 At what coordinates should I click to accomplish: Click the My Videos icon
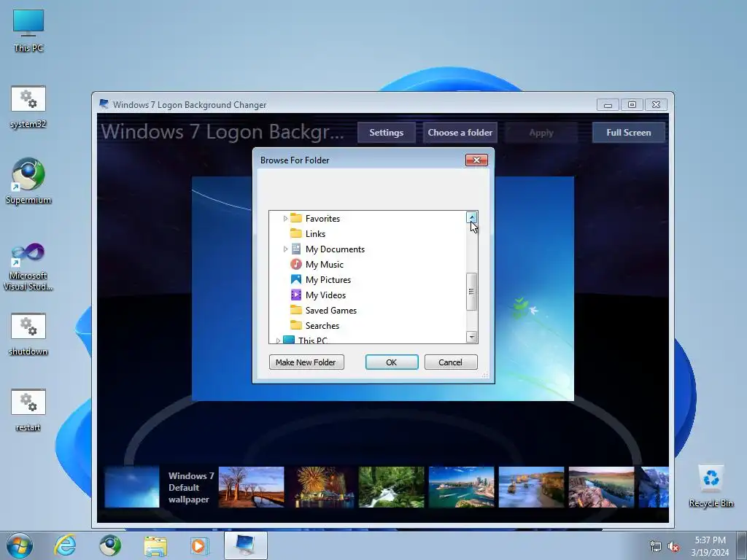[x=296, y=295]
